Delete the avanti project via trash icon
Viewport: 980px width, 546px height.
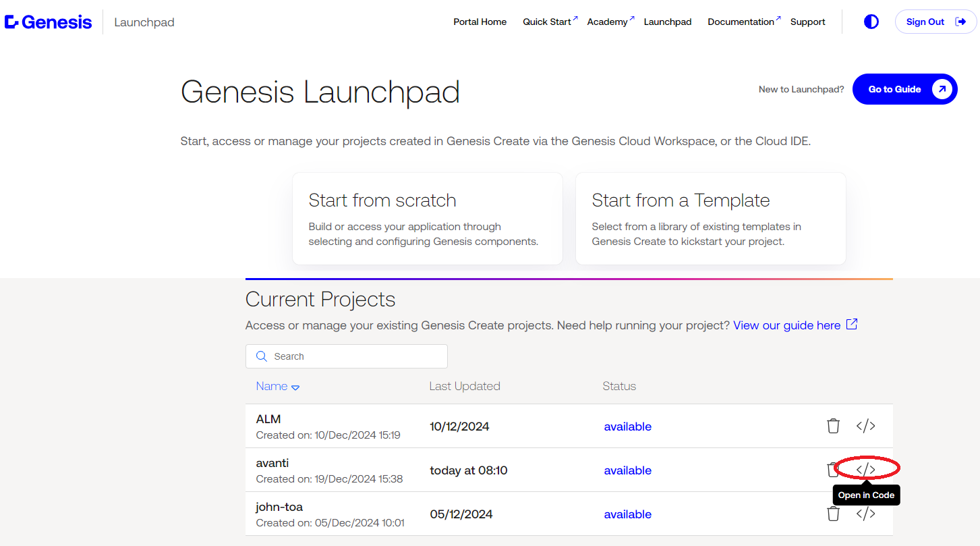(x=832, y=470)
